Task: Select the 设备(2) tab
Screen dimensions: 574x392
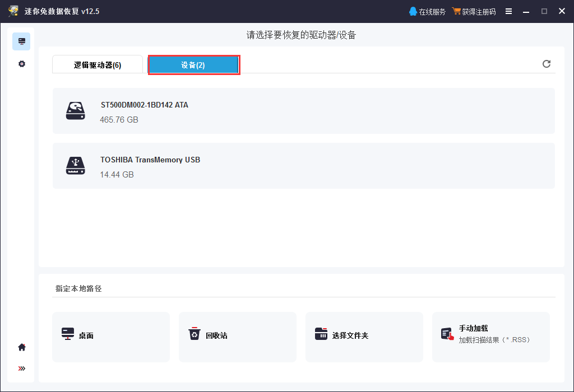Action: tap(193, 65)
